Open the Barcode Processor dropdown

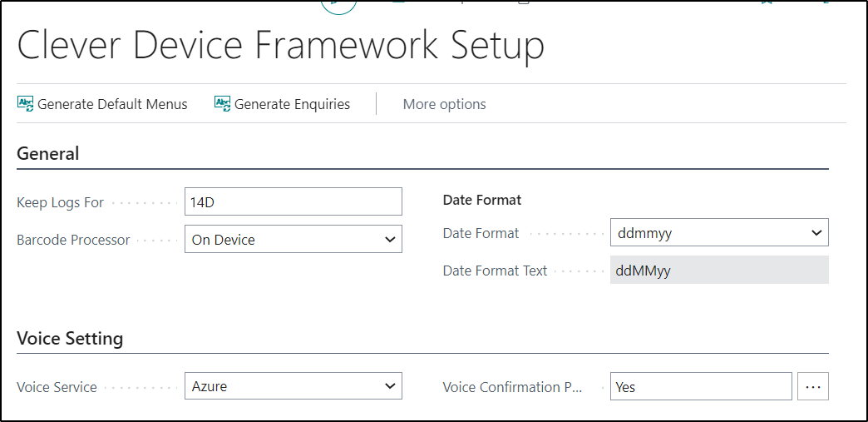pos(293,239)
